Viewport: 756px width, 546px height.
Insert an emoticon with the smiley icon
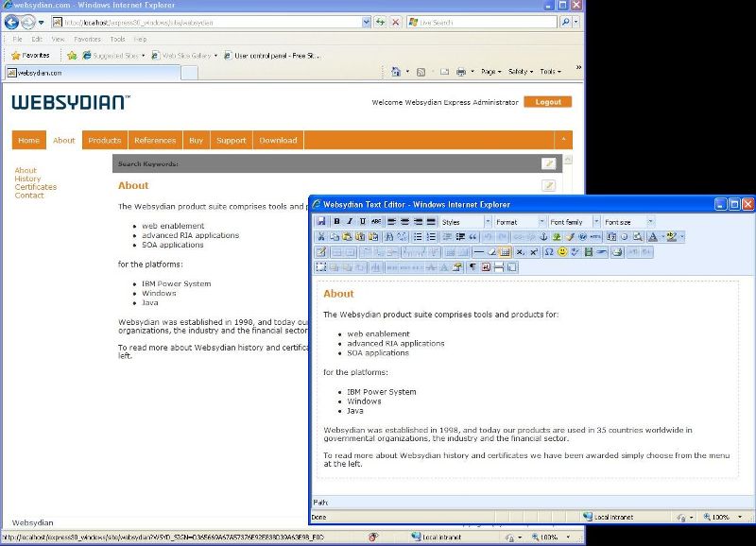[562, 252]
